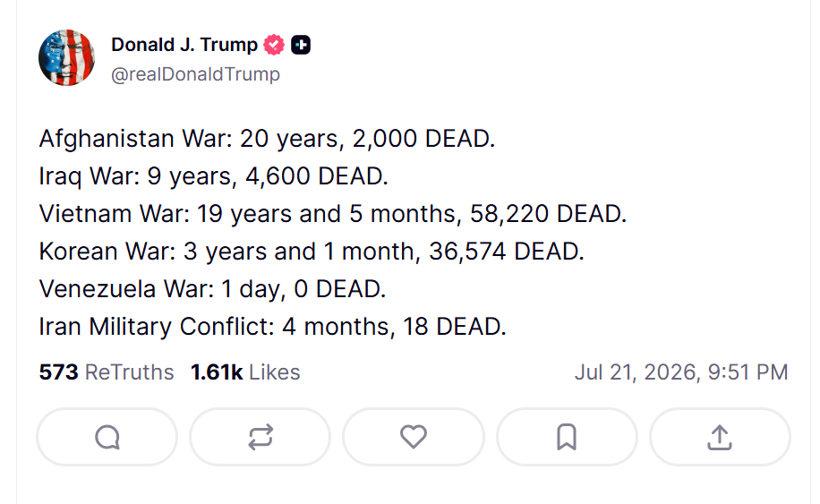Bookmark this post
The width and height of the screenshot is (820, 504).
pyautogui.click(x=567, y=437)
